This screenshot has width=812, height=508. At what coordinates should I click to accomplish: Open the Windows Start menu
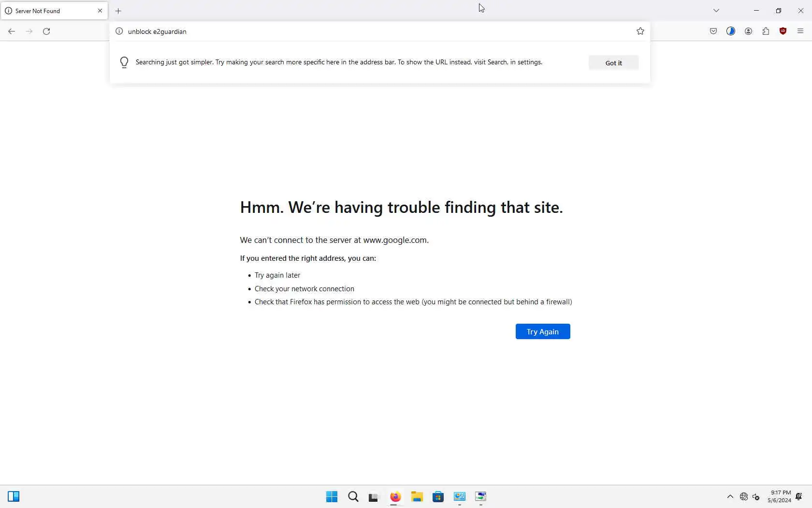[x=332, y=497]
